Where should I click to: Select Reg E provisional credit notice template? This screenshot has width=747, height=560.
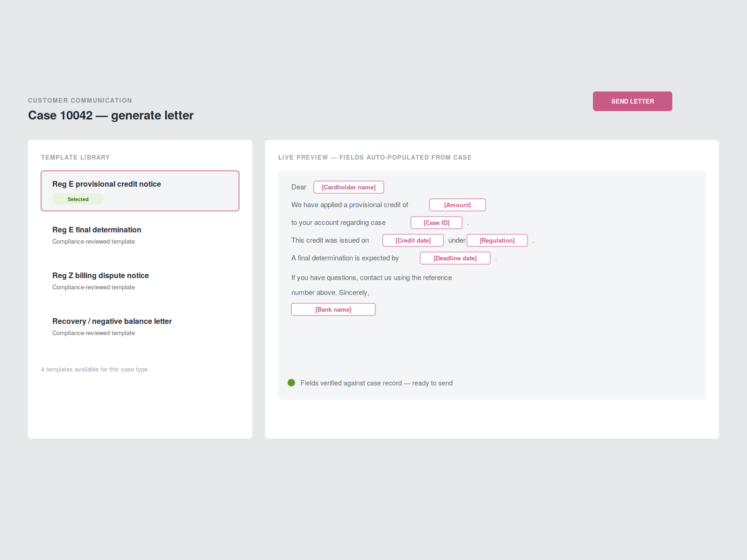[x=140, y=191]
